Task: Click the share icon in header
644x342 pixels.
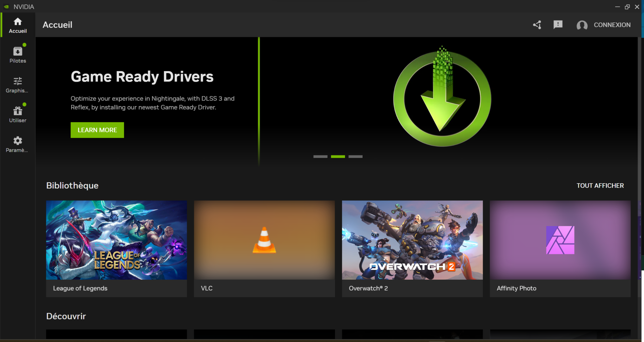Action: (537, 25)
